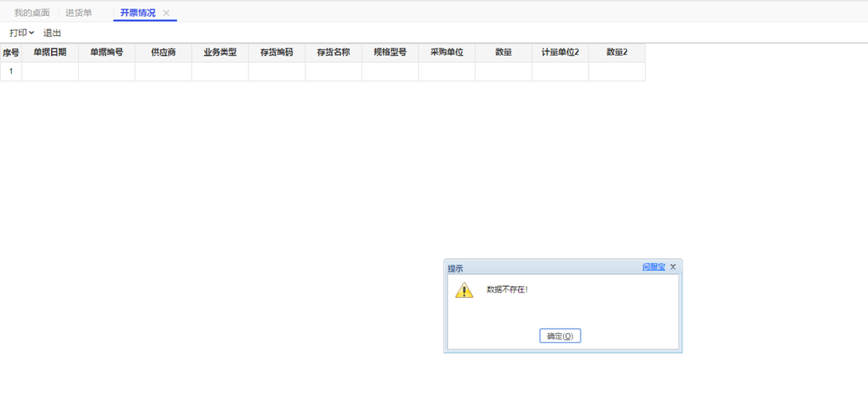Click the 数量 column header
Viewport: 868px width, 412px height.
coord(503,53)
